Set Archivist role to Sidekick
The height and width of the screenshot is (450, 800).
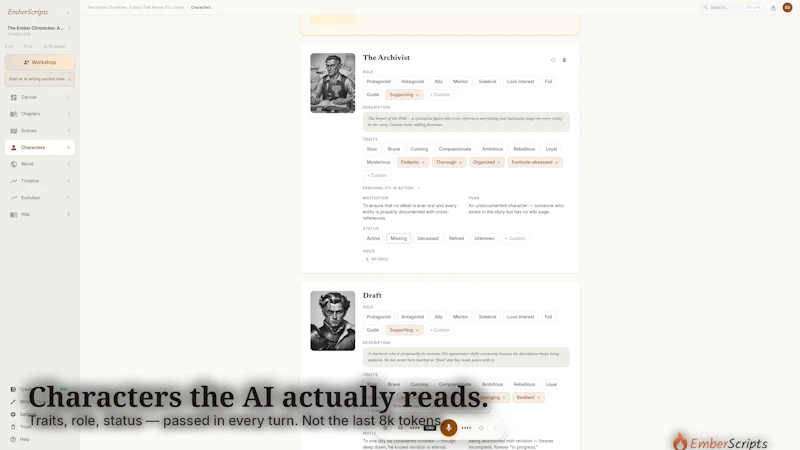point(487,82)
